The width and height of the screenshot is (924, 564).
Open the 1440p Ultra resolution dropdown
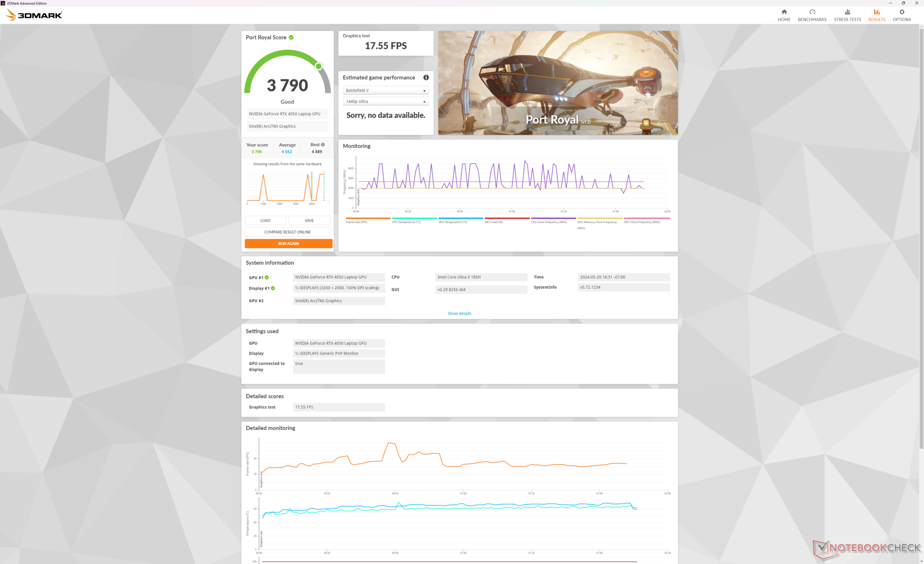pyautogui.click(x=385, y=102)
